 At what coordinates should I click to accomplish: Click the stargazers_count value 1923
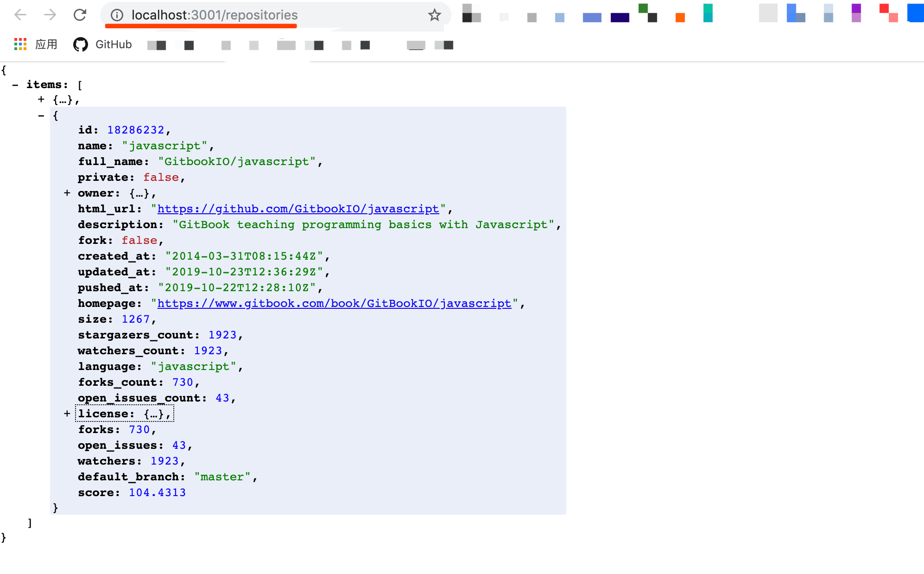click(222, 335)
